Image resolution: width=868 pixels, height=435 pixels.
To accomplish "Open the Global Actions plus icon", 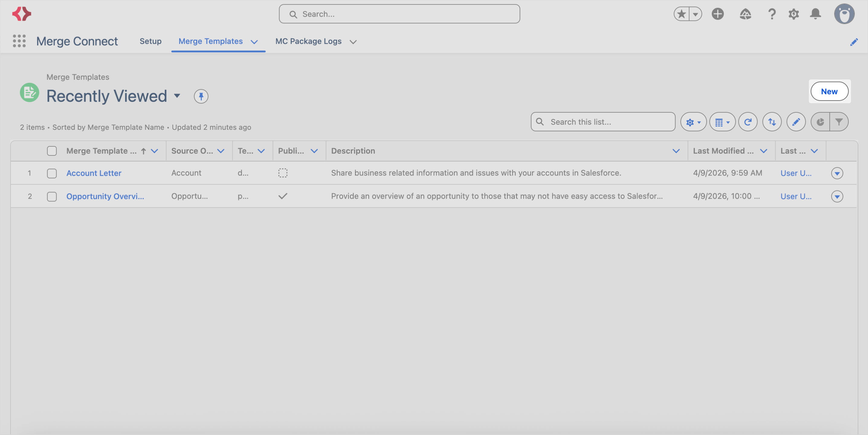I will point(718,14).
